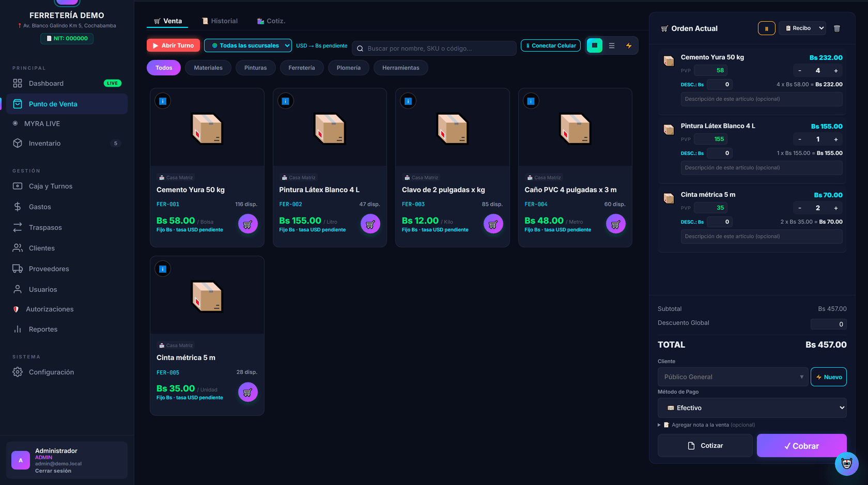Open the chat assistant mascot icon

(x=847, y=464)
